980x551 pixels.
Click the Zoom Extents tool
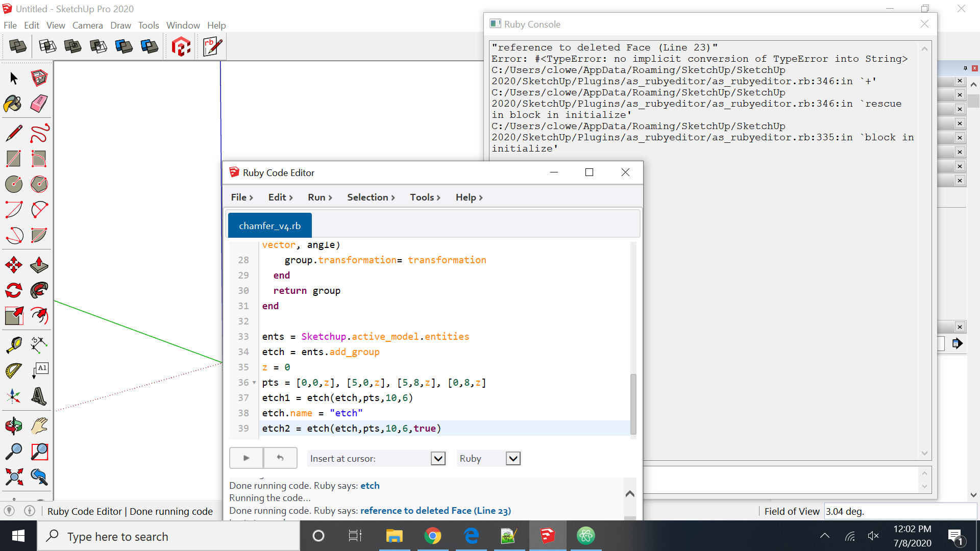click(13, 477)
